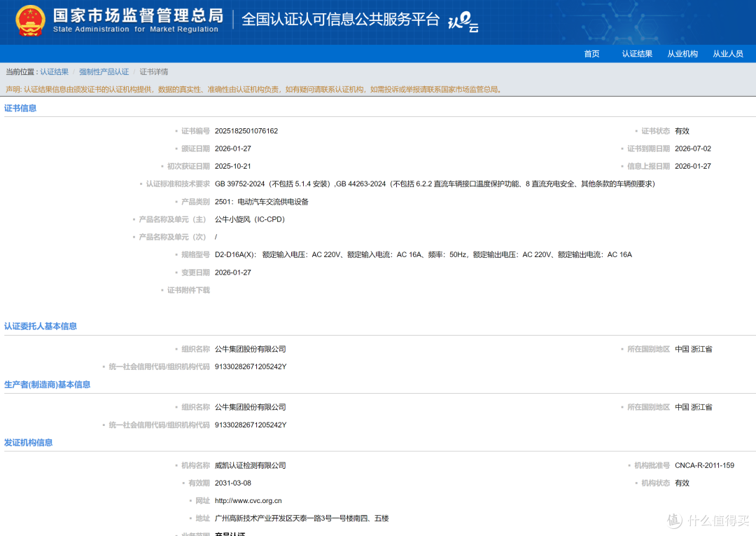The height and width of the screenshot is (536, 756).
Task: Open the 认证结果 nav menu item
Action: (637, 54)
